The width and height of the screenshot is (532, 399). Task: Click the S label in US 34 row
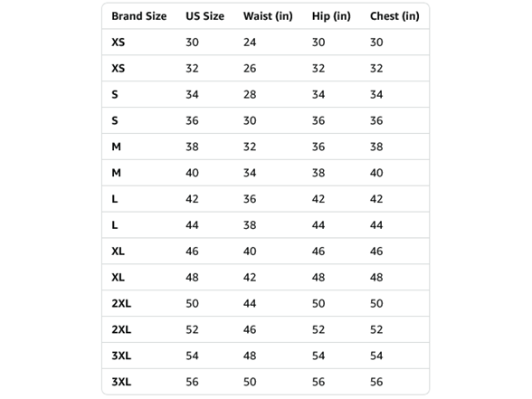coord(115,94)
